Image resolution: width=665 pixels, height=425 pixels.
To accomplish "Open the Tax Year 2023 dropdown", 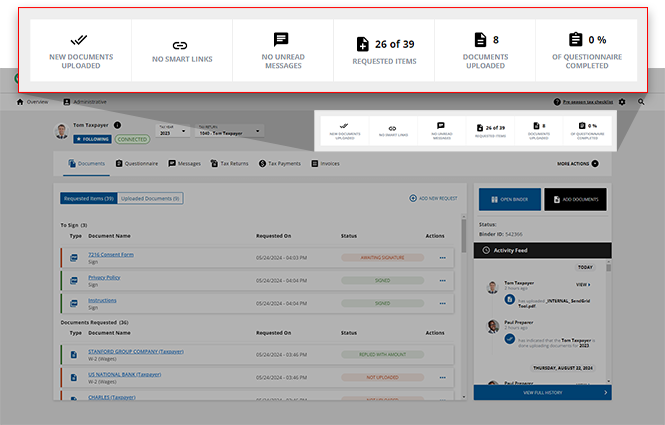I will tap(173, 131).
